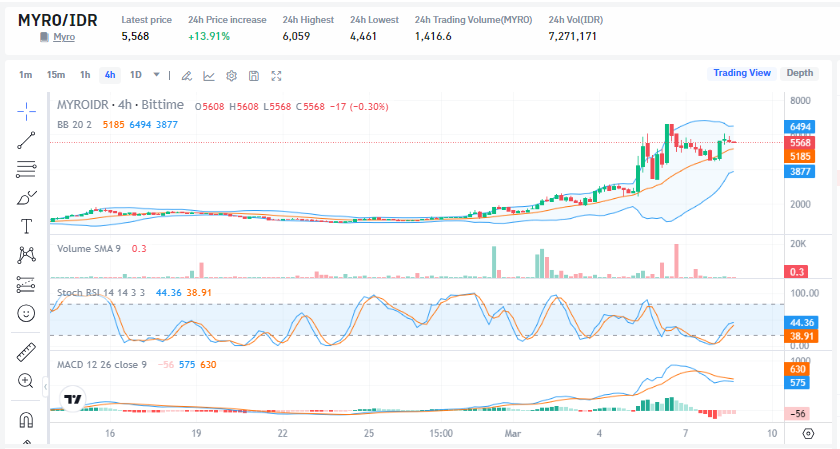Click the 575 MACD axis label
Screen dimensions: 840x449
click(798, 383)
